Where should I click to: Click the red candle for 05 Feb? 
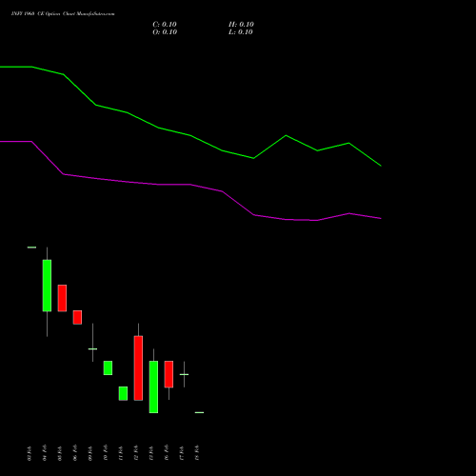(62, 298)
